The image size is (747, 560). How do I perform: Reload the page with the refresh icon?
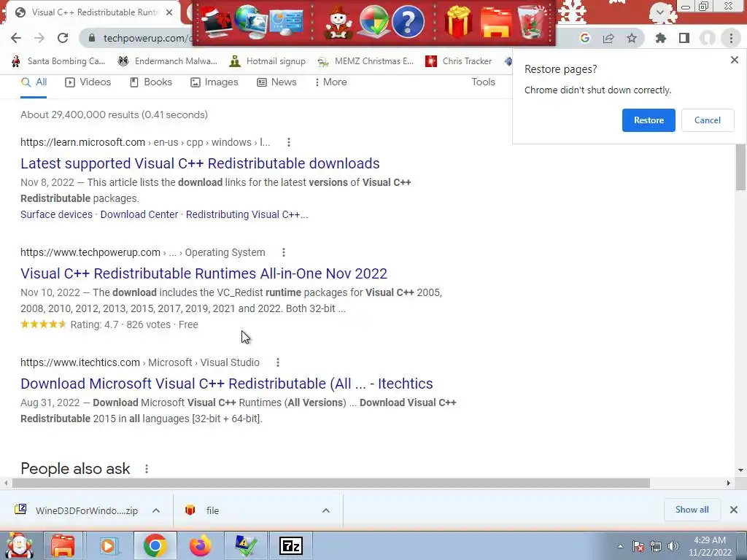click(63, 38)
